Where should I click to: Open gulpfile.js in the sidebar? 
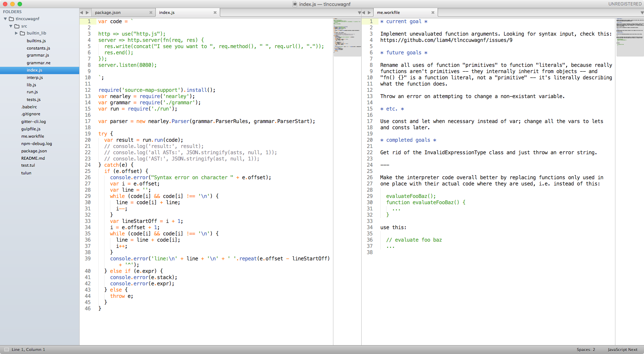point(31,129)
